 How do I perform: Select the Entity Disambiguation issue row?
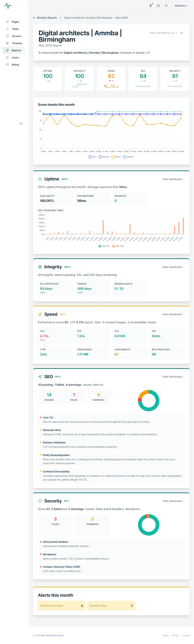(x=111, y=459)
